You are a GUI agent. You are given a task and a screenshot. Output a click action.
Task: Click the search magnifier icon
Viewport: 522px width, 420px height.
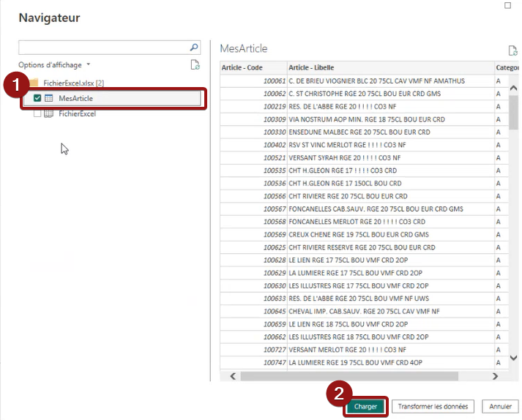pyautogui.click(x=194, y=48)
